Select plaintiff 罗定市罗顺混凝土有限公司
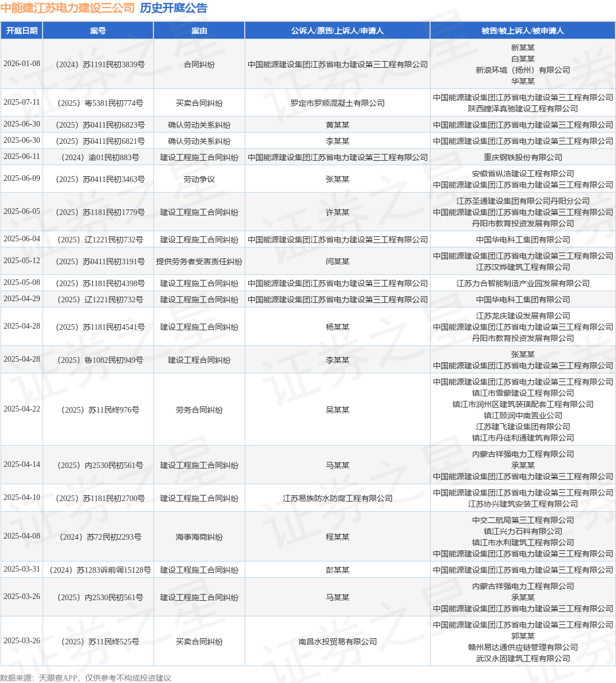The height and width of the screenshot is (683, 616). 338,103
